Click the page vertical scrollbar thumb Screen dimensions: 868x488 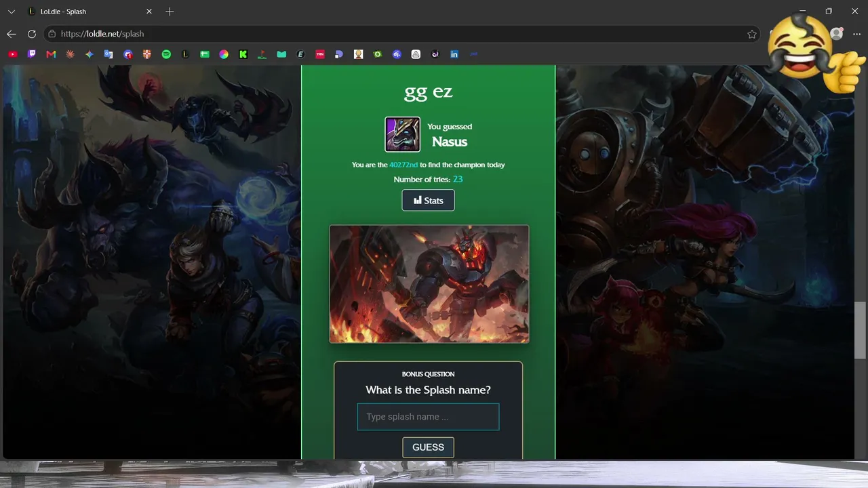click(861, 330)
